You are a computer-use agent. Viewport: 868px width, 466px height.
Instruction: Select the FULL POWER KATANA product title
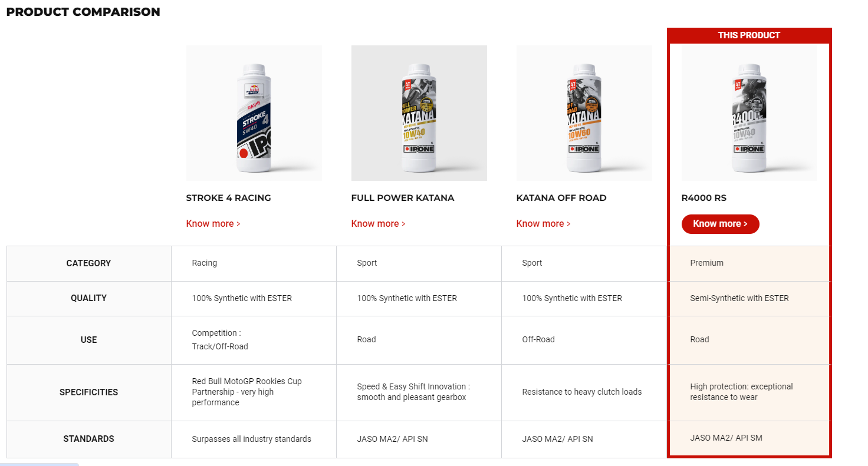pos(403,198)
